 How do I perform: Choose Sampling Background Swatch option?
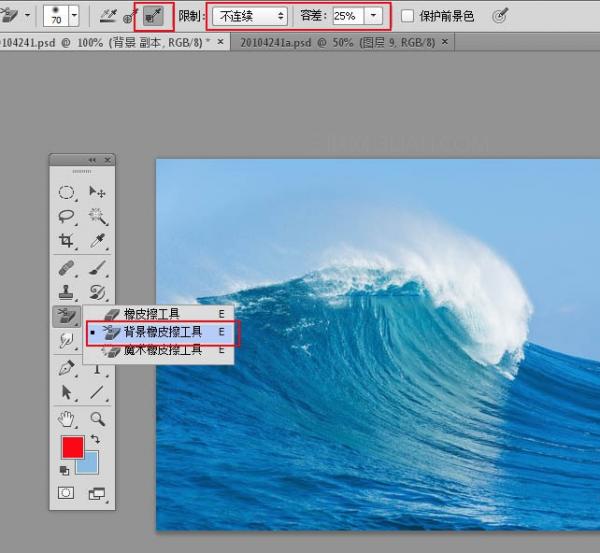pos(153,16)
